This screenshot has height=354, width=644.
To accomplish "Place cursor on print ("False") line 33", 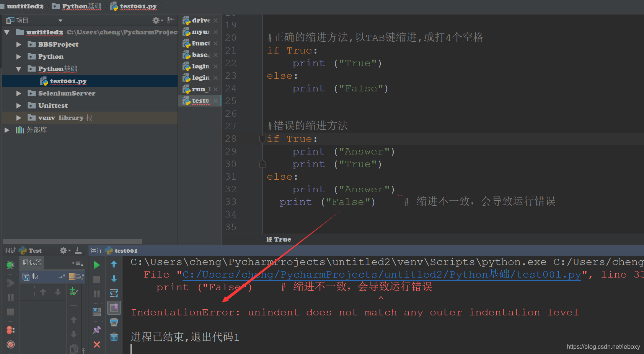I will pyautogui.click(x=327, y=202).
